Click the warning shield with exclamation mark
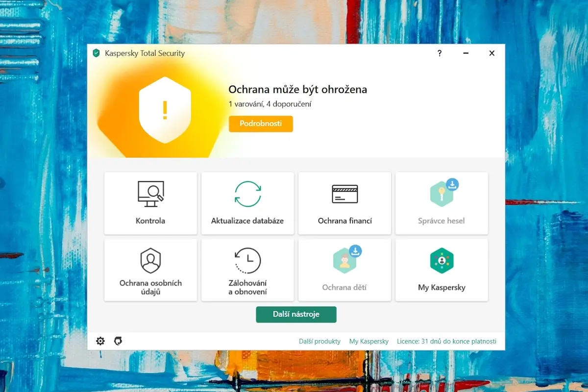This screenshot has width=588, height=392. coord(165,110)
